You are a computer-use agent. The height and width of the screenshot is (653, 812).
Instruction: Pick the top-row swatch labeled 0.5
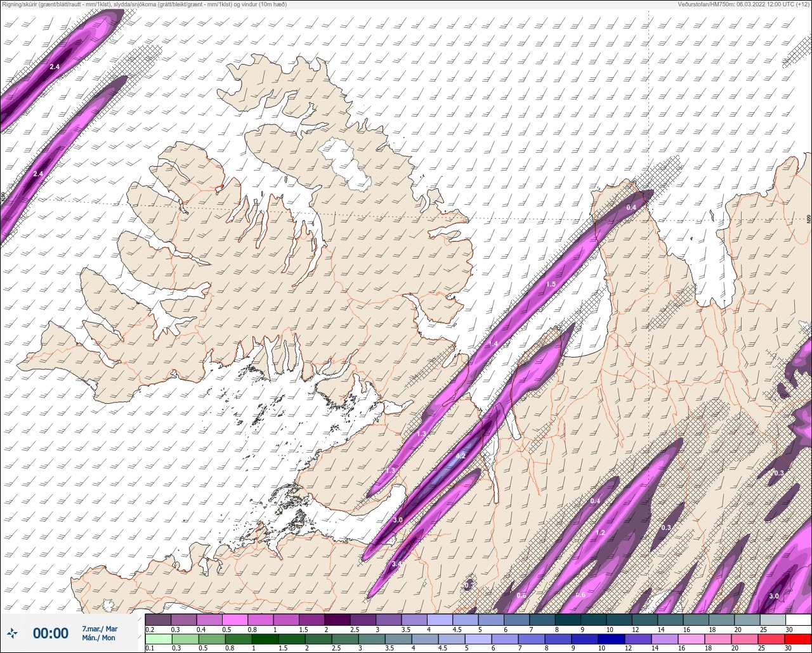[235, 619]
